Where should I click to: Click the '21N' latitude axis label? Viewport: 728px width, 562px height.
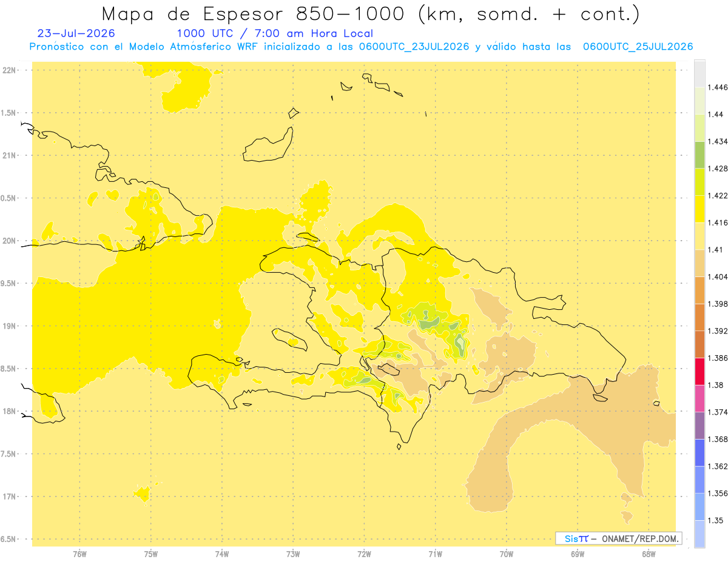point(8,155)
